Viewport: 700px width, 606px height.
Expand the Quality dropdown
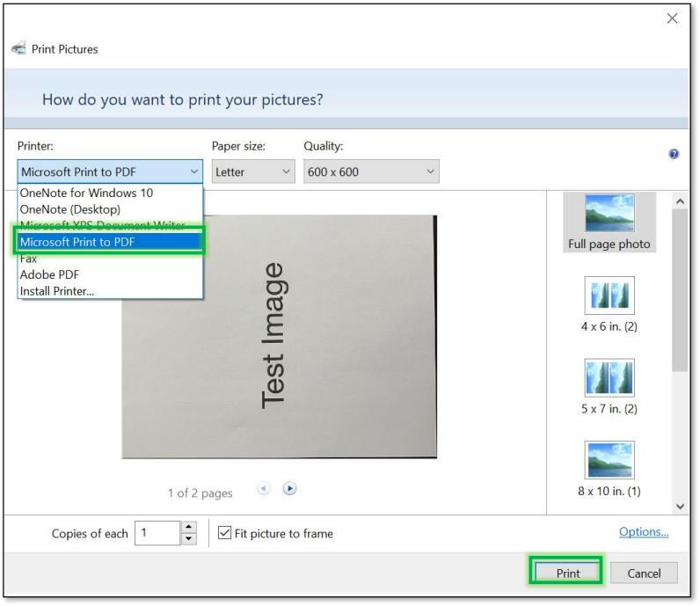point(370,172)
